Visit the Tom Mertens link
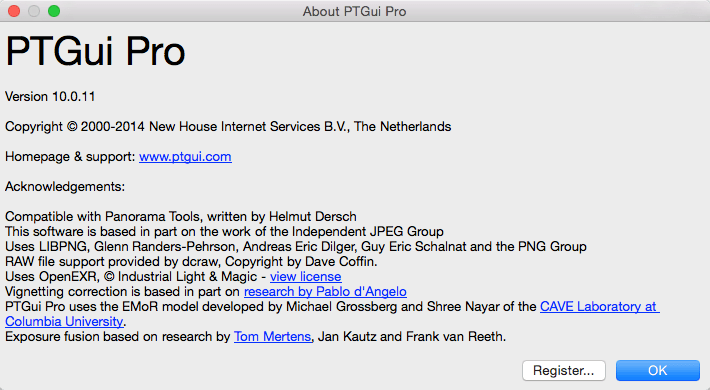The width and height of the screenshot is (710, 390). (273, 337)
